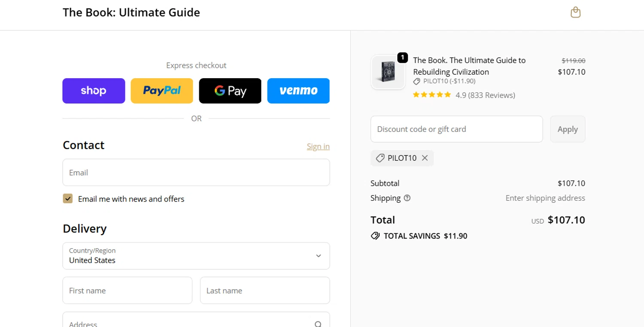This screenshot has width=644, height=327.
Task: Click the product title The Book. The Ultimate Guide
Action: 469,66
